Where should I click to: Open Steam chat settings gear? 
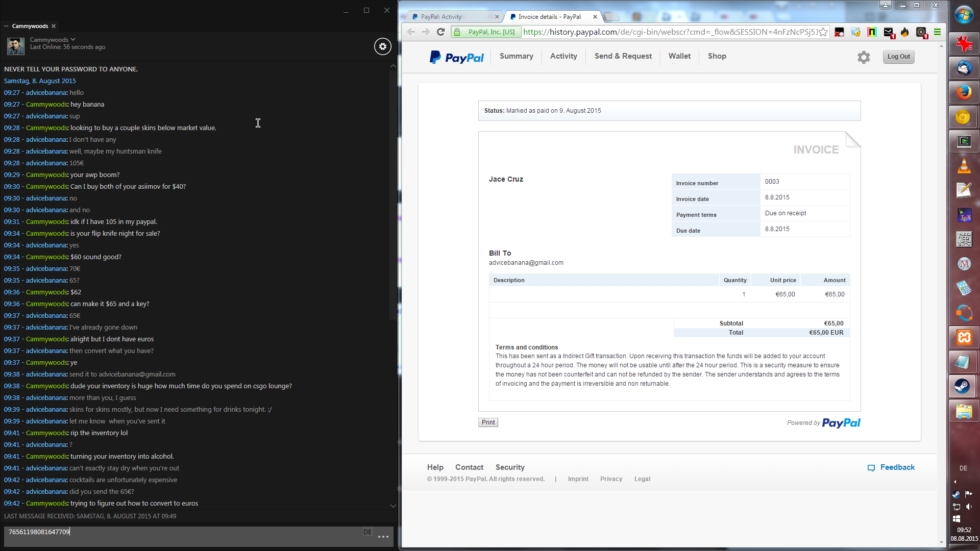(x=383, y=46)
